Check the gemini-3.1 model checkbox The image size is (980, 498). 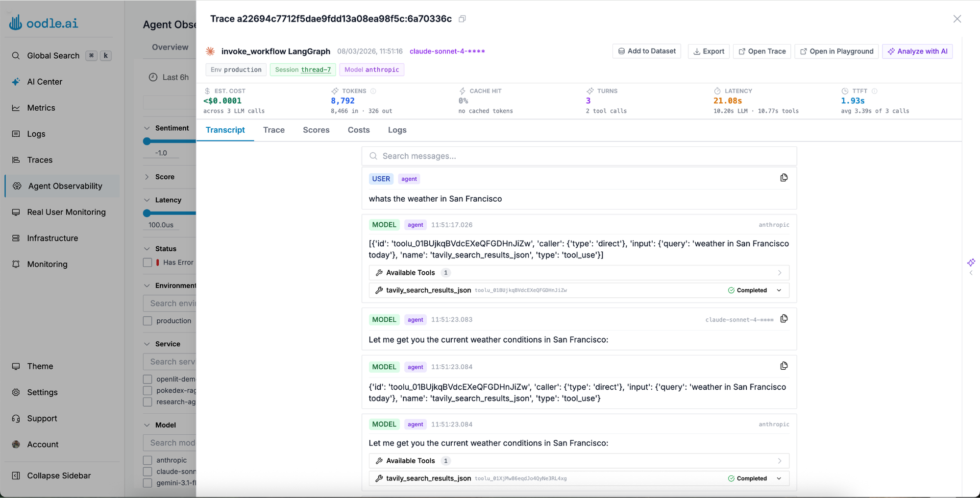click(147, 483)
